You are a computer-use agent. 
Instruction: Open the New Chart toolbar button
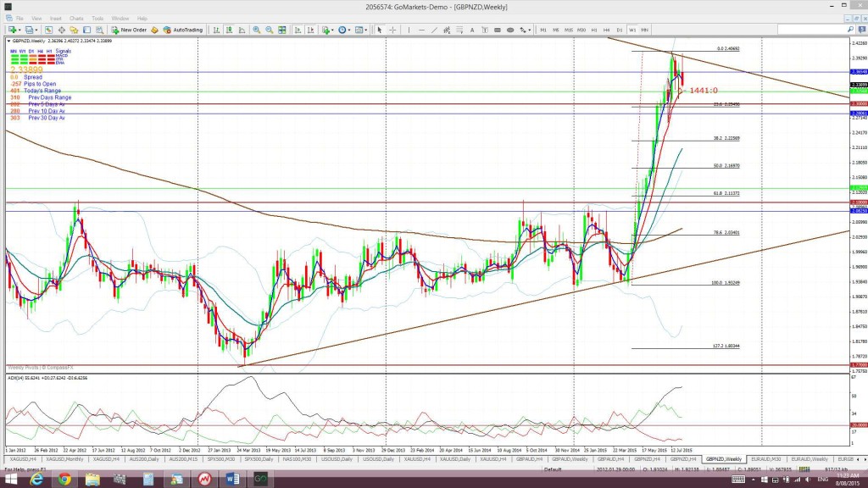(x=12, y=30)
